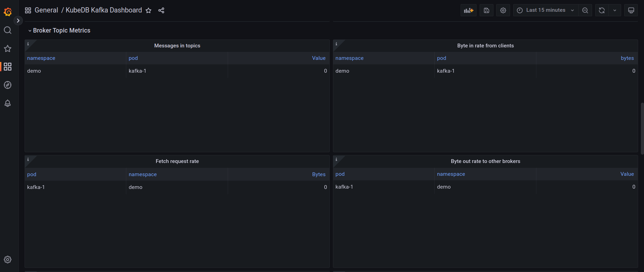This screenshot has height=272, width=644.
Task: Open the Grafana home logo
Action: click(x=8, y=12)
